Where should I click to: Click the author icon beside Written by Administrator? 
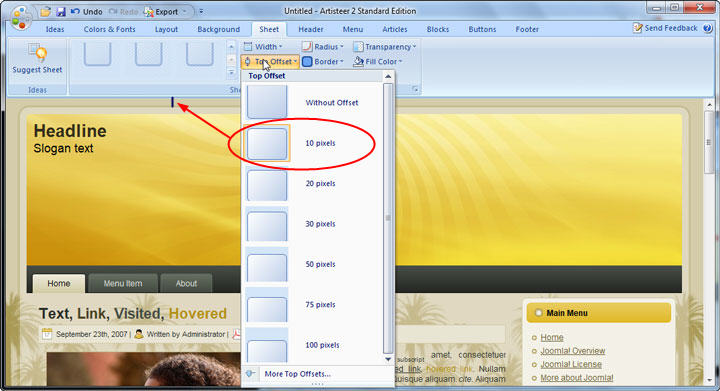(x=139, y=334)
